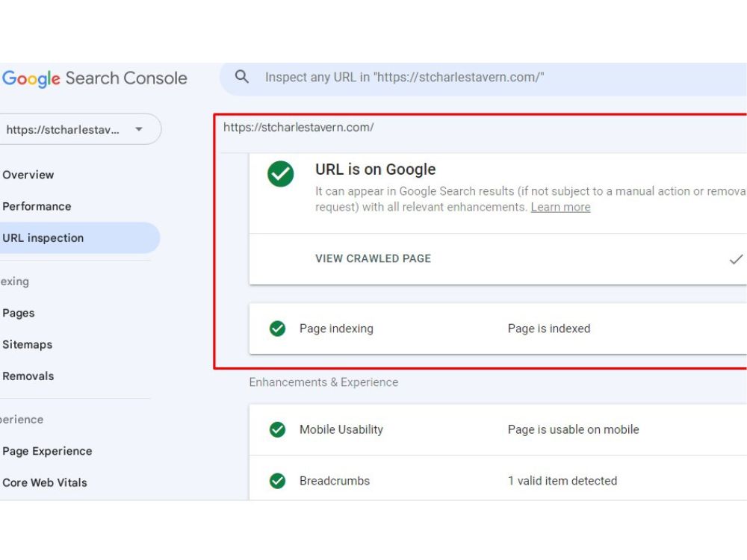Open Core Web Vitals in the sidebar
Screen dimensions: 747x560
[45, 482]
